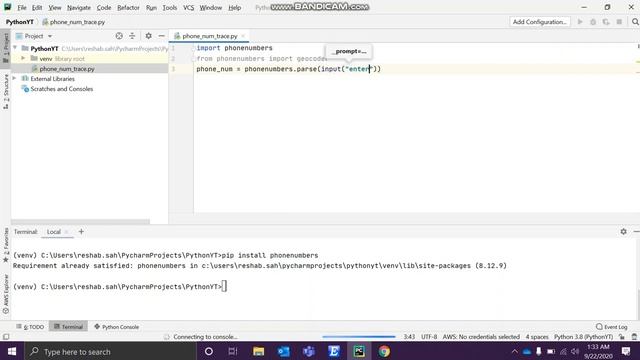Viewport: 640px width, 360px height.
Task: Close the Local terminal session tab
Action: coord(67,232)
